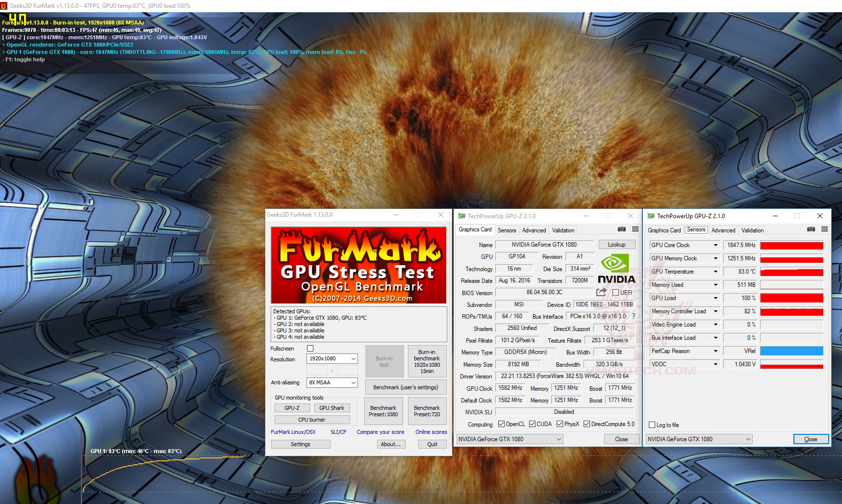
Task: Click the red GPU Load graph bar
Action: 791,298
